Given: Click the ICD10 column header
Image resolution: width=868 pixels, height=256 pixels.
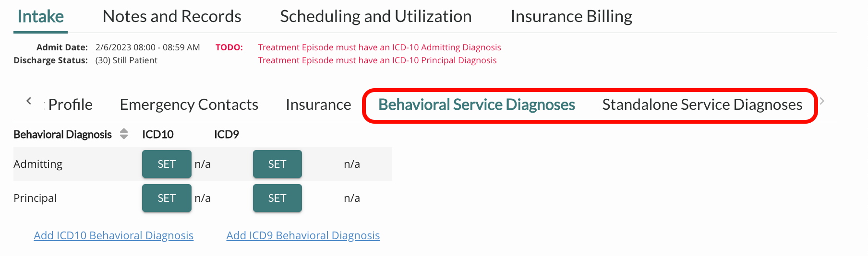Looking at the screenshot, I should click(x=158, y=134).
